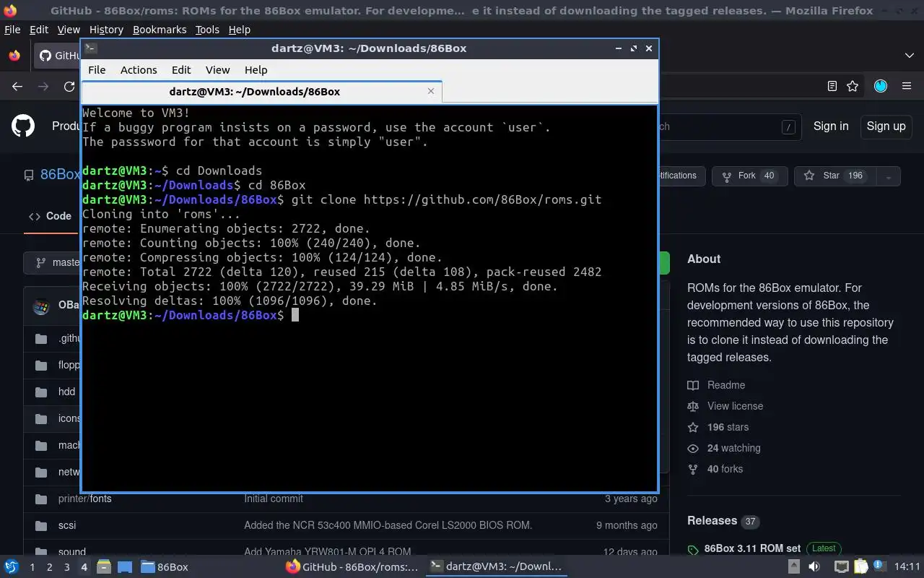This screenshot has width=924, height=578.
Task: Open the hdd folder in repository
Action: click(66, 392)
